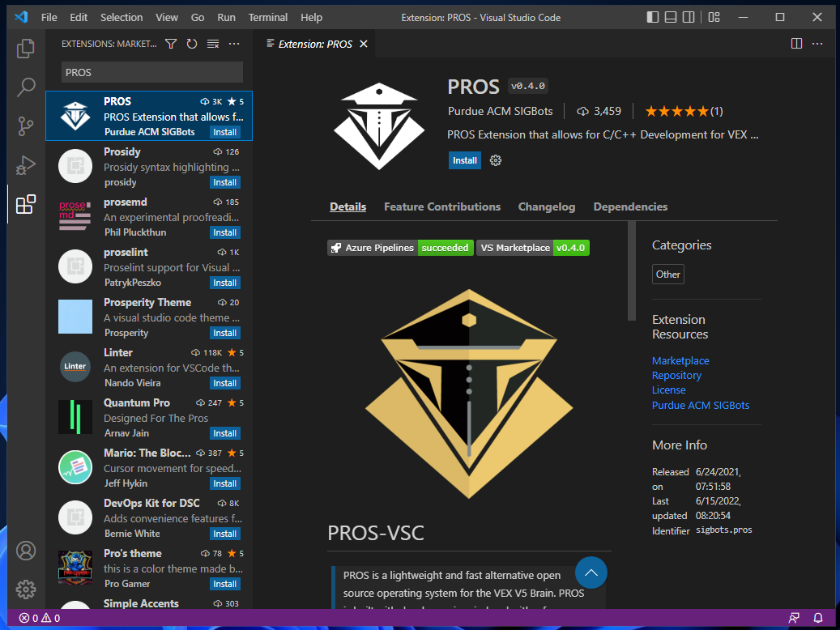Open the Marketplace resource link

point(680,360)
